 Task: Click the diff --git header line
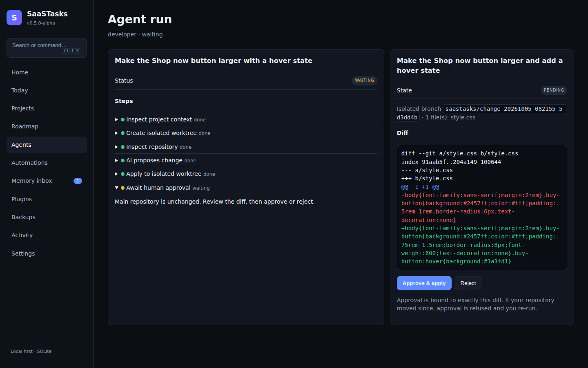pyautogui.click(x=460, y=153)
